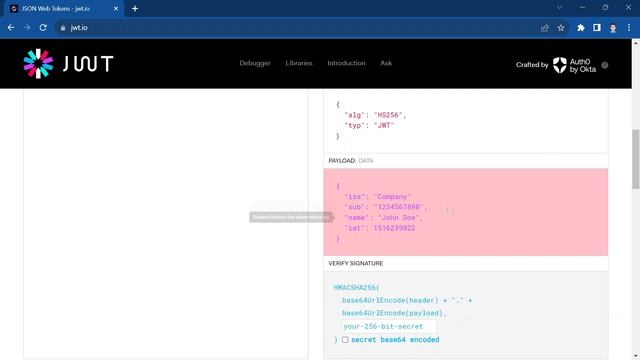Screen dimensions: 640x360
Task: Share this page icon
Action: [544, 28]
